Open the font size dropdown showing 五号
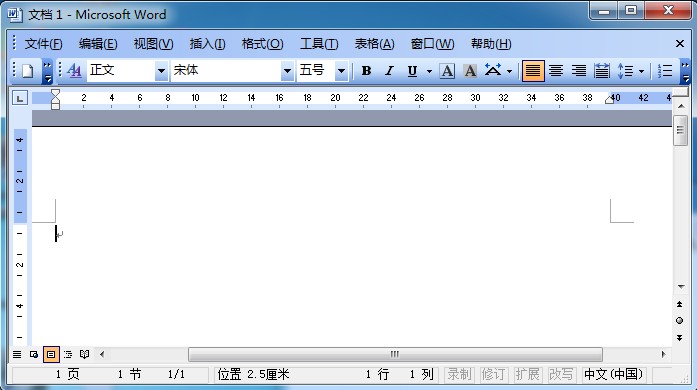The height and width of the screenshot is (390, 697). click(341, 71)
